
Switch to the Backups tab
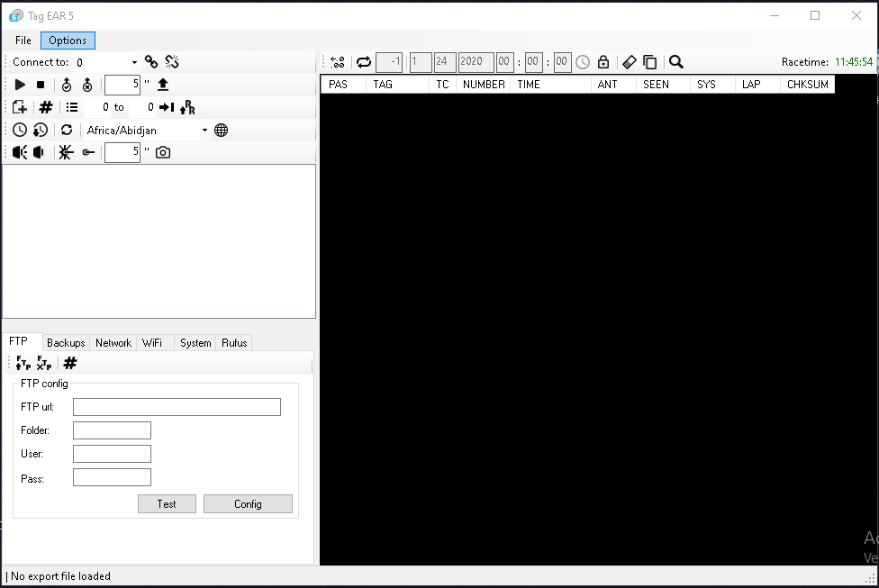(66, 342)
